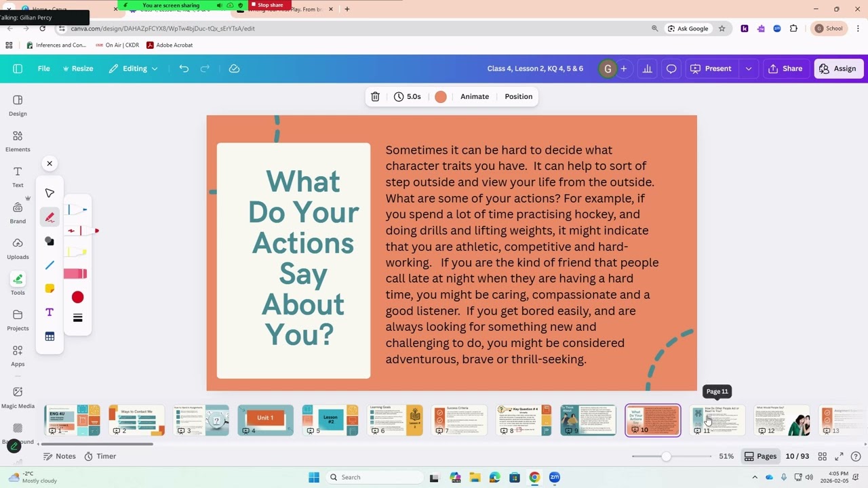Select the Unit 1 page 4 thumbnail
868x488 pixels.
265,420
